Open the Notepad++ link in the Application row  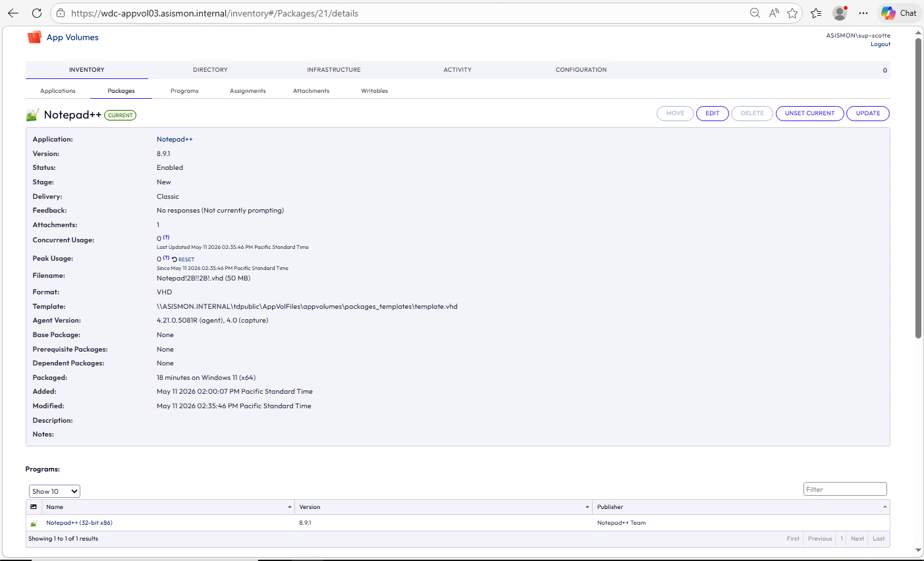coord(175,140)
